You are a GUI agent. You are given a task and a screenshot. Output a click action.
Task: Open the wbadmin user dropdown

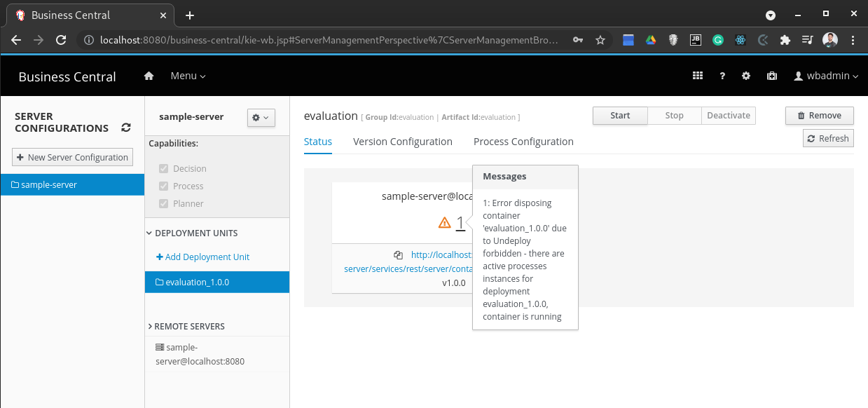pyautogui.click(x=826, y=76)
